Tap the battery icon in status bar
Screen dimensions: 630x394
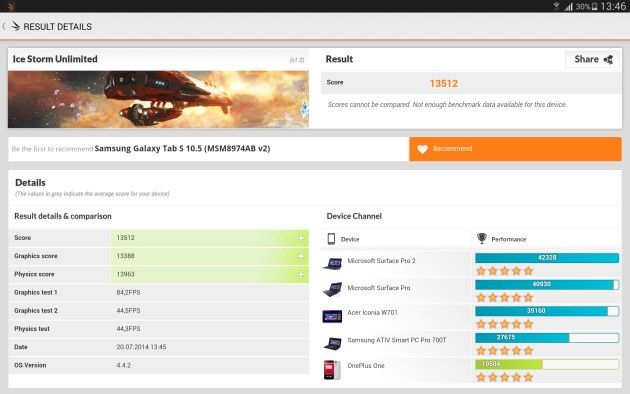pyautogui.click(x=595, y=6)
